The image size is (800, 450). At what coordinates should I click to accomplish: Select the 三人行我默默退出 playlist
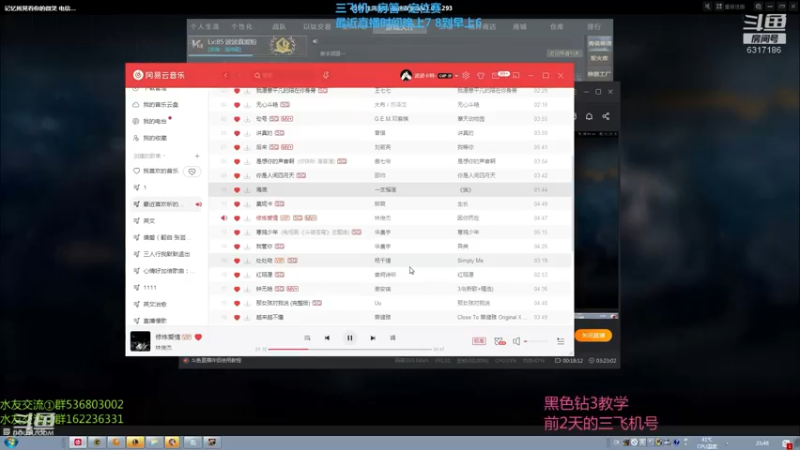[x=166, y=254]
